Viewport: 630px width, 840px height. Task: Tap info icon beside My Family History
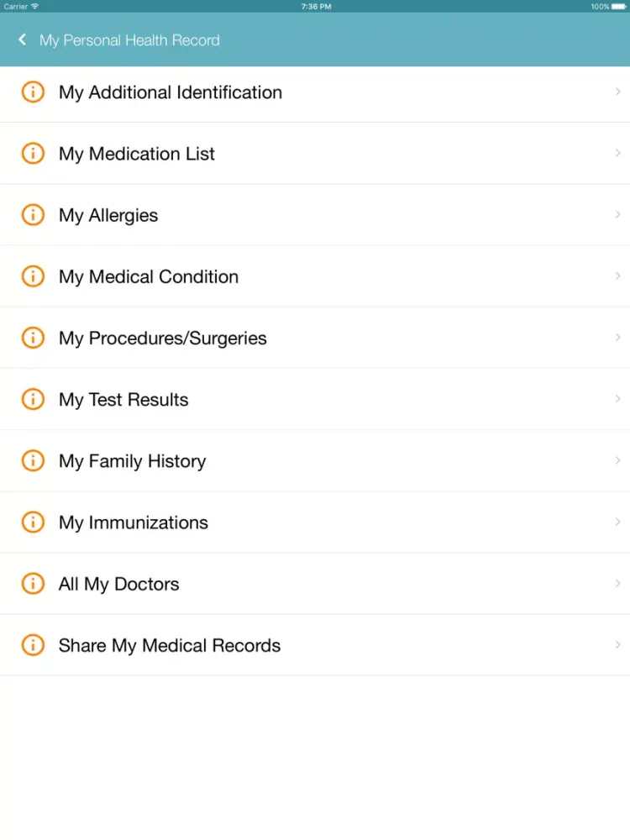(33, 460)
